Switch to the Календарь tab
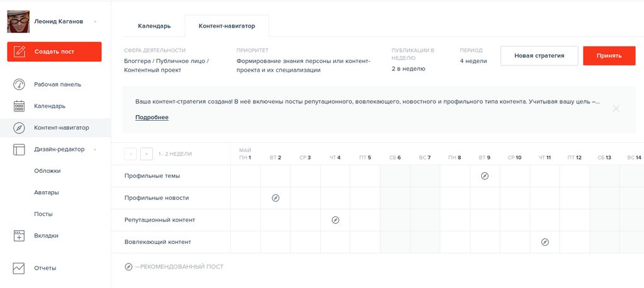 tap(155, 26)
